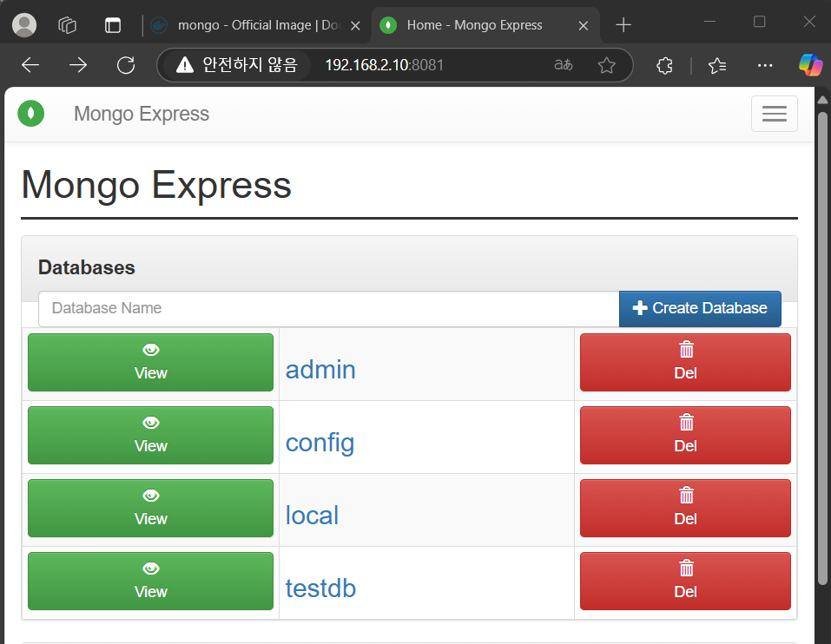
Task: Click the not secure warning badge
Action: [236, 65]
